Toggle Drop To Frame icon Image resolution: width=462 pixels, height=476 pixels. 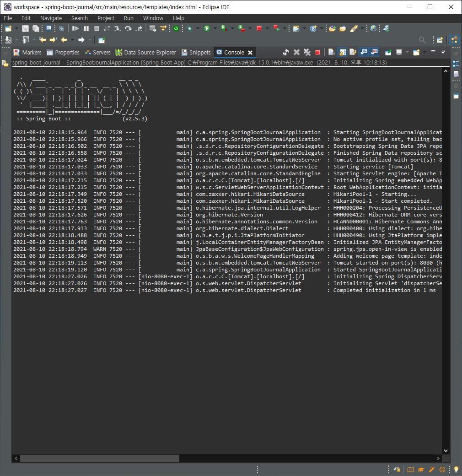tap(152, 28)
